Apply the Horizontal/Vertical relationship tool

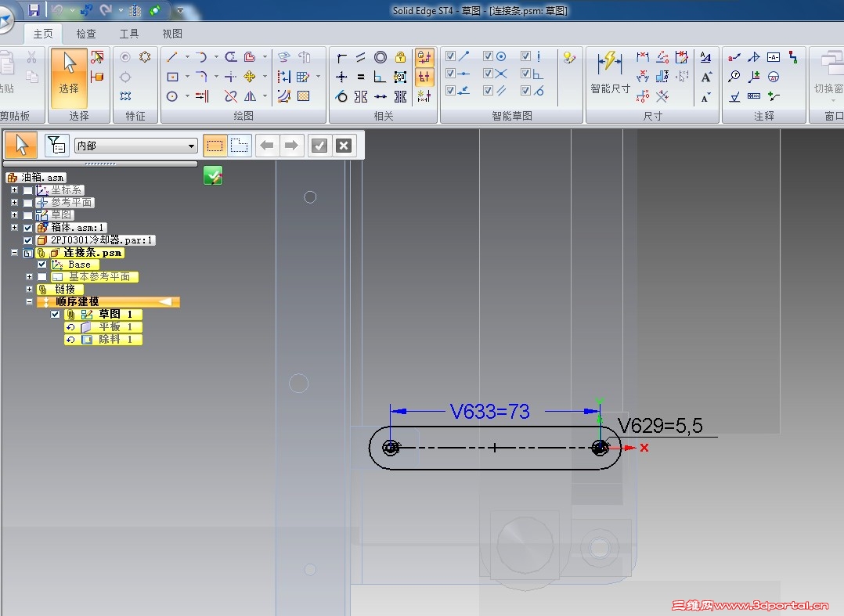(x=341, y=77)
